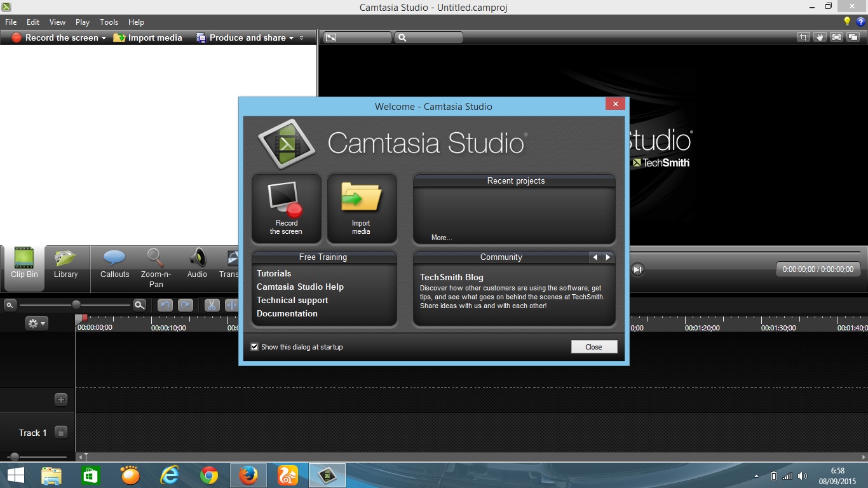
Task: Open the timeline gear options dropdown
Action: coord(37,323)
